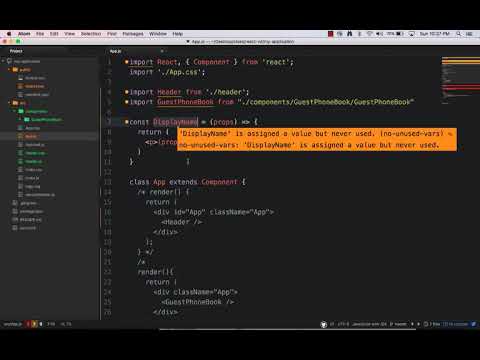Viewport: 480px width, 360px height.
Task: Open App.test.js in the tree view
Action: pos(32,145)
